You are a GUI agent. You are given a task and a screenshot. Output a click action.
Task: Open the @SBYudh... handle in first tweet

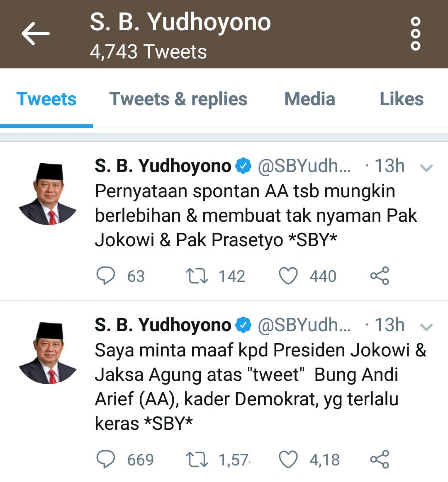coord(304,166)
